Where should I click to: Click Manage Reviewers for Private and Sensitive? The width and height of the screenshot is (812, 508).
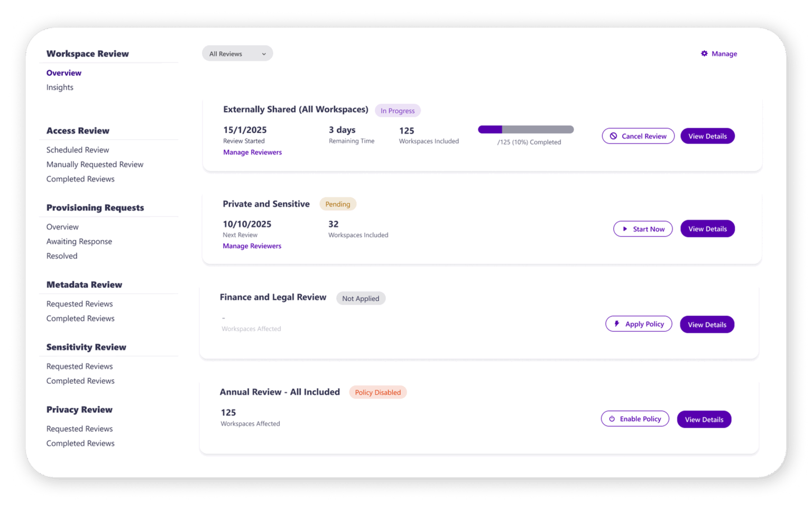coord(252,246)
